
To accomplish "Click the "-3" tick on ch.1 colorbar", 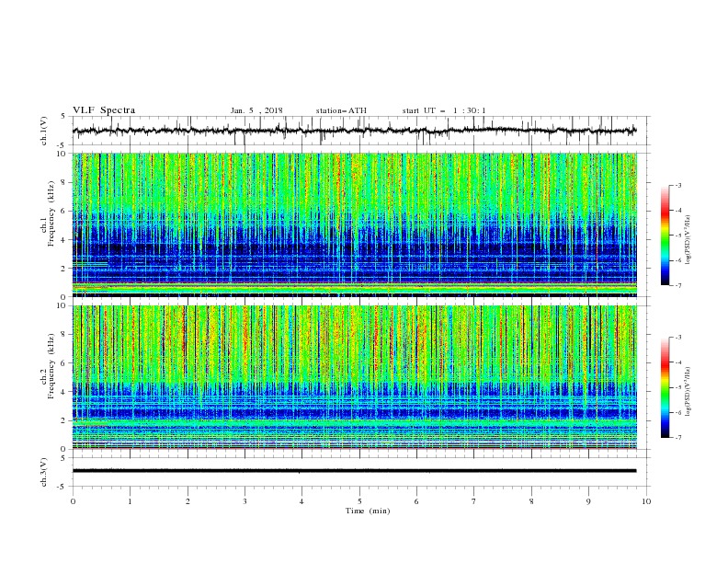I will point(678,185).
